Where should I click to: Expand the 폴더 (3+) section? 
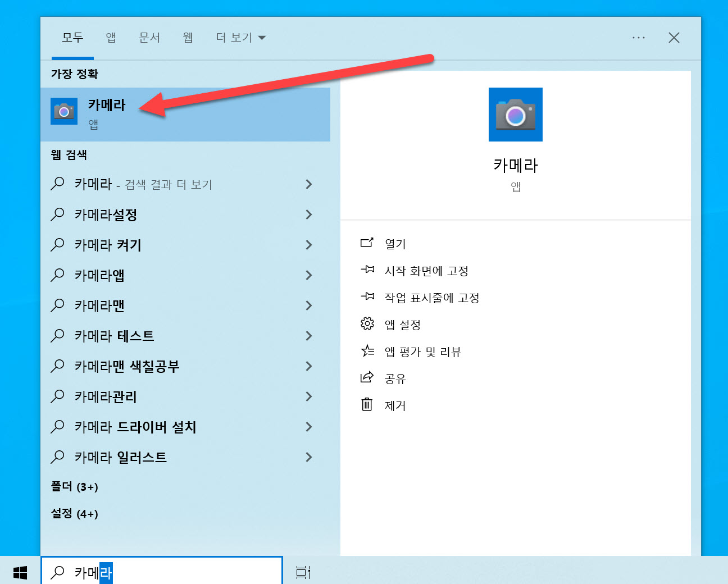[x=75, y=486]
